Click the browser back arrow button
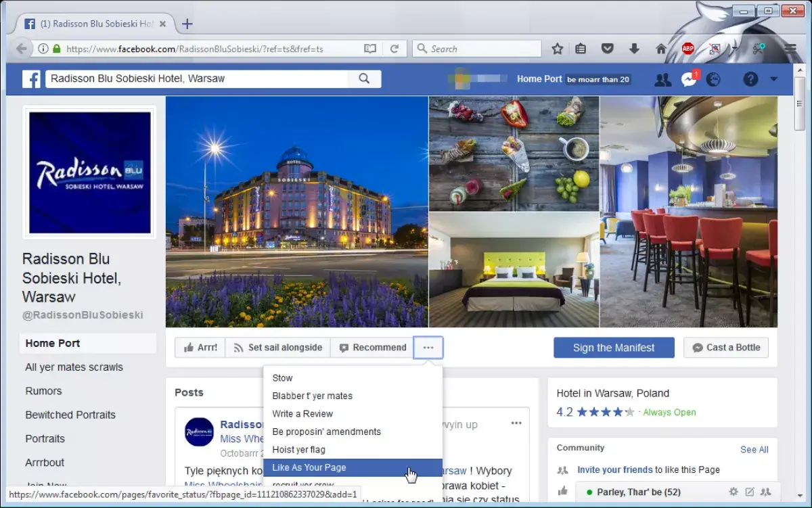Viewport: 812px width, 508px height. click(22, 49)
